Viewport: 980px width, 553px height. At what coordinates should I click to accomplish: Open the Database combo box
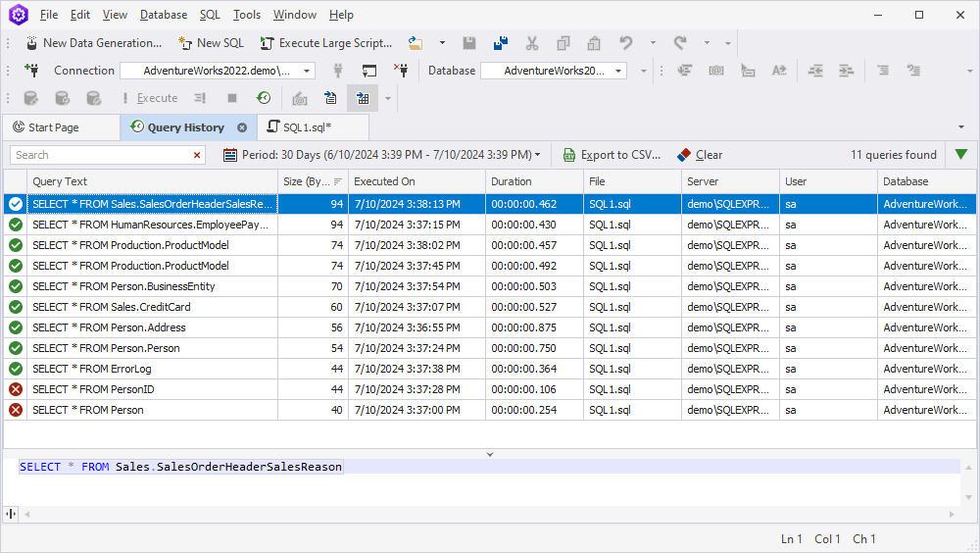pyautogui.click(x=554, y=71)
